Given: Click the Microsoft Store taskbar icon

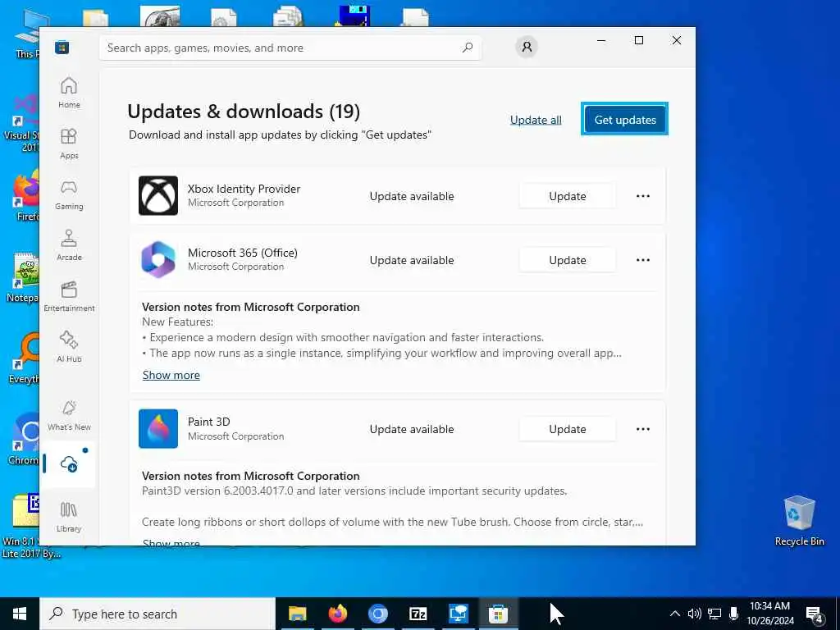Looking at the screenshot, I should pos(498,614).
